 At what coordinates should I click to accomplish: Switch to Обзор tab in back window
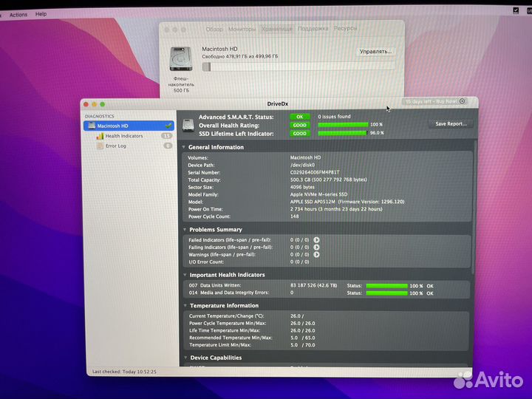[214, 30]
